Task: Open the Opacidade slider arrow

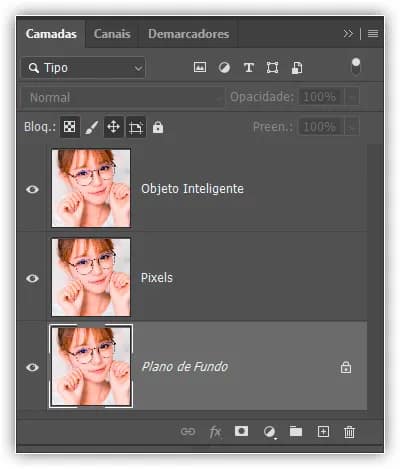Action: tap(352, 97)
